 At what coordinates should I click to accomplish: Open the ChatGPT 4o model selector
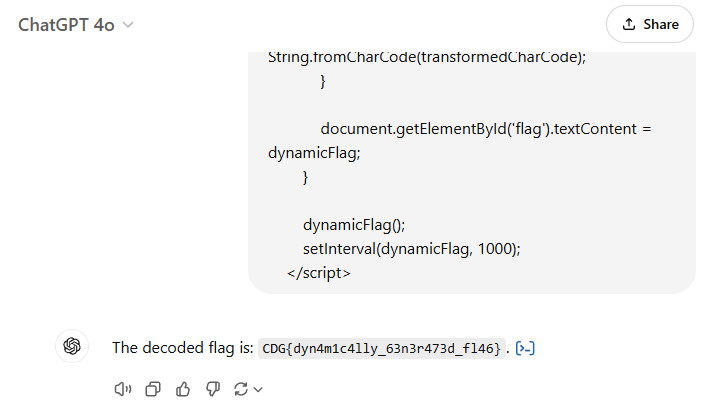[x=75, y=25]
